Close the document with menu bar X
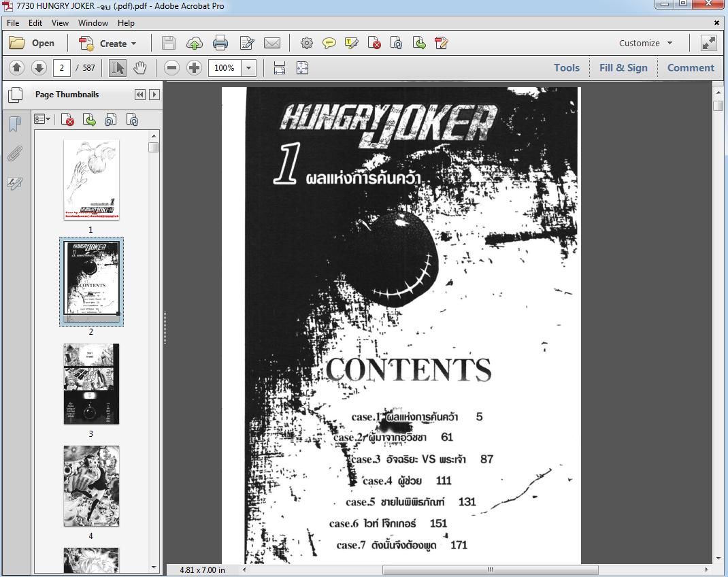Image resolution: width=728 pixels, height=577 pixels. [717, 22]
